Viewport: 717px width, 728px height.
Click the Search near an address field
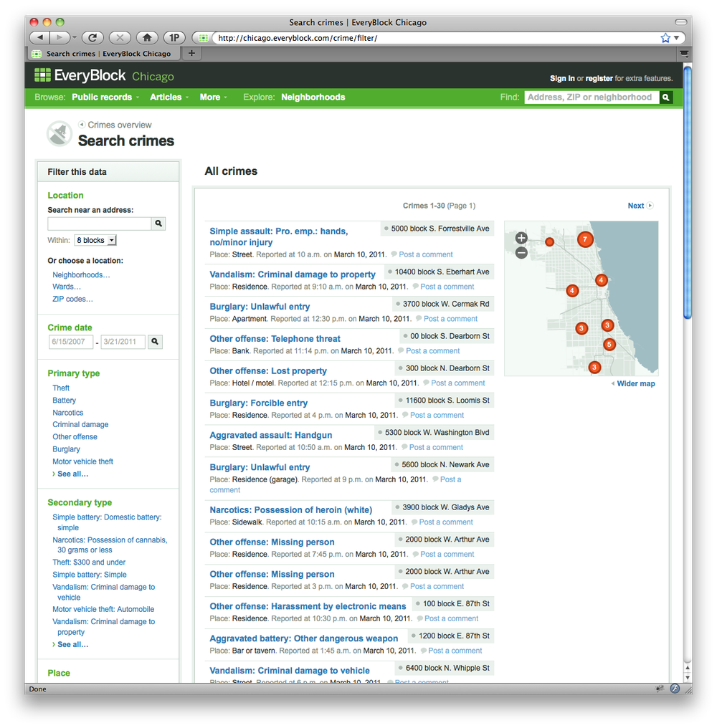100,224
